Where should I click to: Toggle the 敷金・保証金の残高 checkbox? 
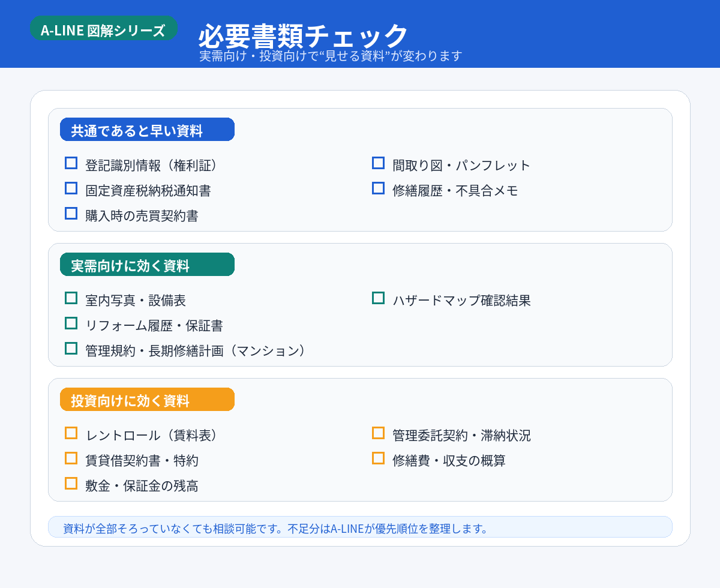pos(71,483)
